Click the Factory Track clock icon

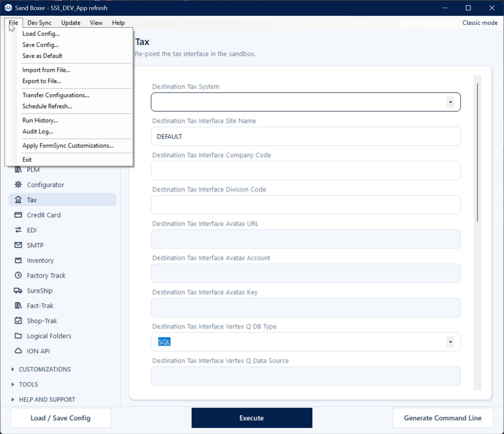pyautogui.click(x=18, y=275)
